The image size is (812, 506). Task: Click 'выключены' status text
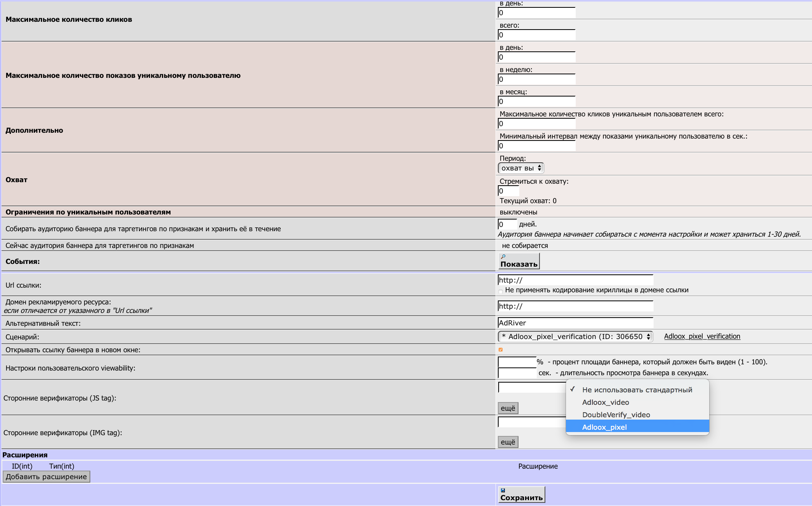[518, 212]
